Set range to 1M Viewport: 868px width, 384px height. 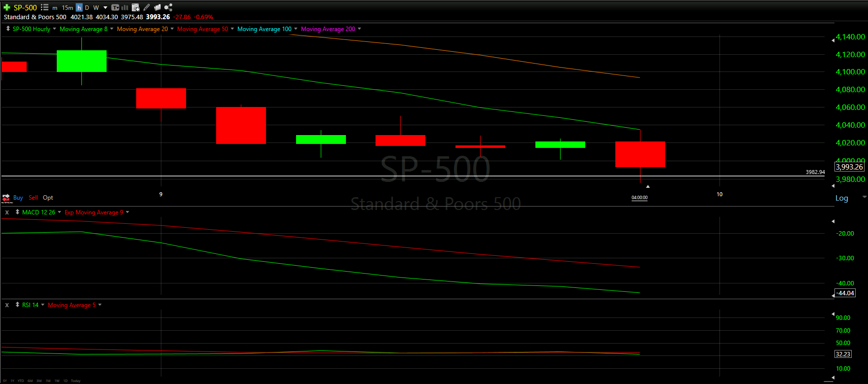coord(48,381)
